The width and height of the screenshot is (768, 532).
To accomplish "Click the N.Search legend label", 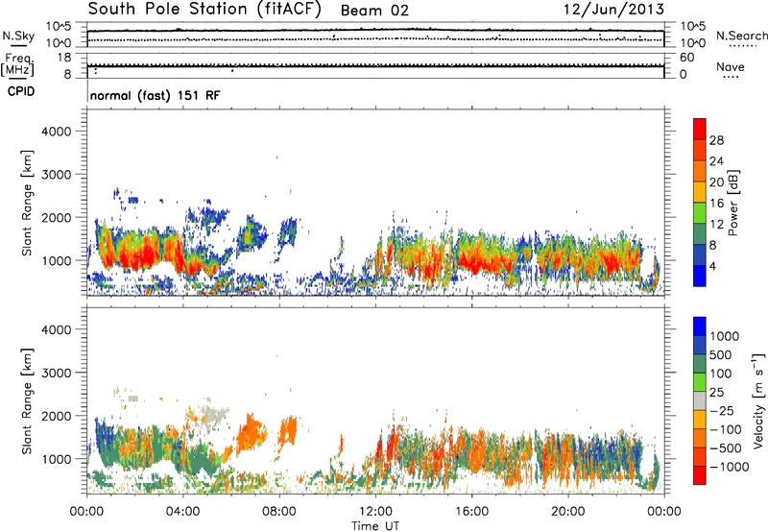I will point(742,36).
